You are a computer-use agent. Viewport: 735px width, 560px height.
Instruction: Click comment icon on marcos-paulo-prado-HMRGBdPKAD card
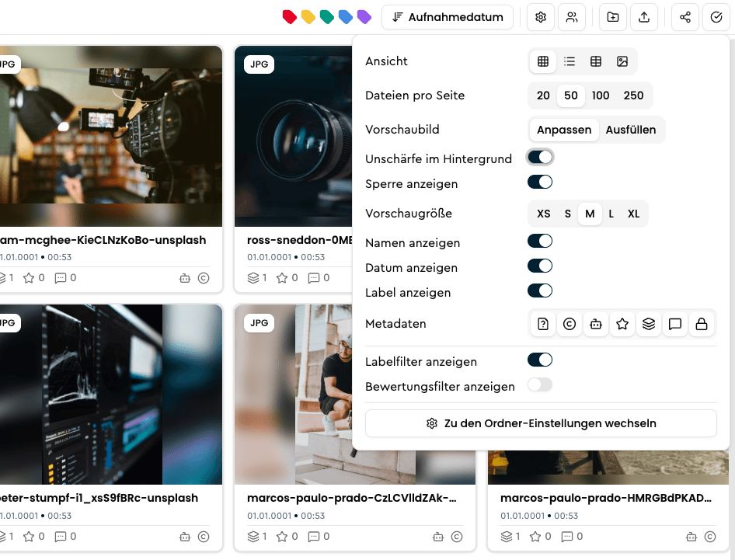[566, 537]
